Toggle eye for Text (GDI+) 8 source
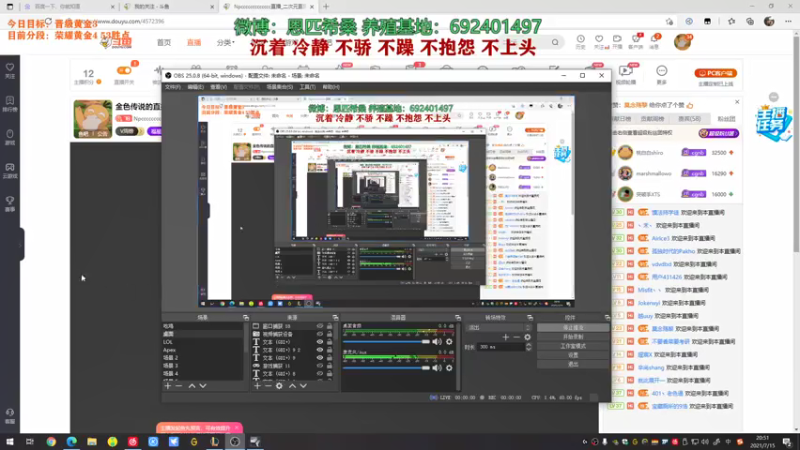 coord(320,373)
